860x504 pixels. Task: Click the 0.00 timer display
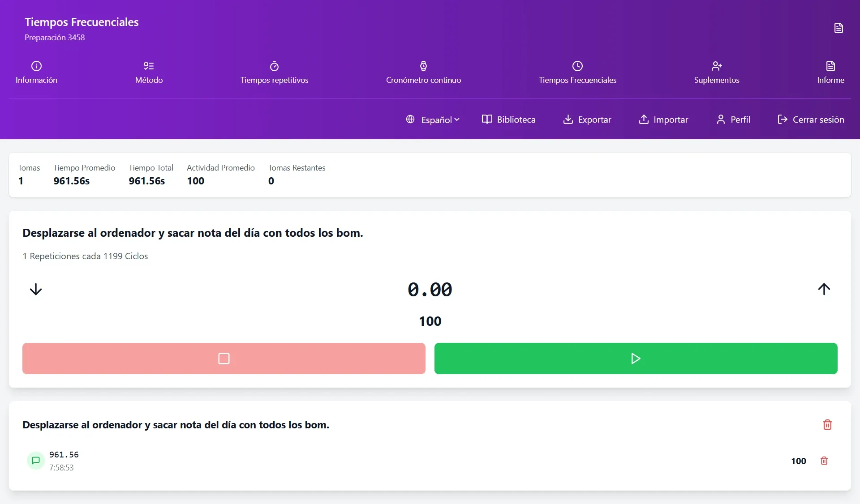[x=430, y=290]
